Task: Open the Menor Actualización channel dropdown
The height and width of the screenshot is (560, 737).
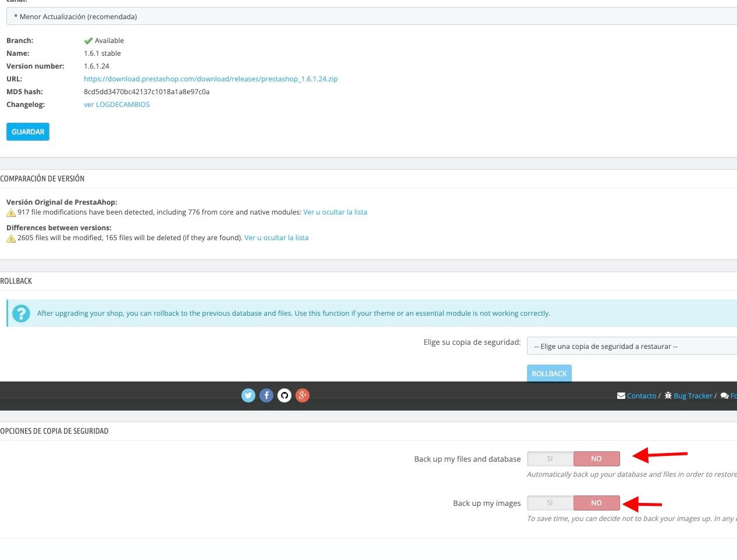Action: (x=372, y=16)
